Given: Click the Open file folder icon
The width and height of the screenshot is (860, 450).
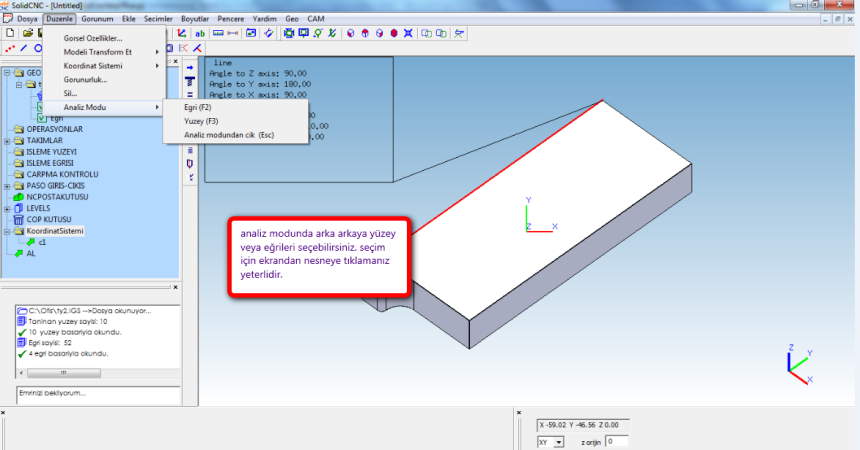Looking at the screenshot, I should coord(28,33).
